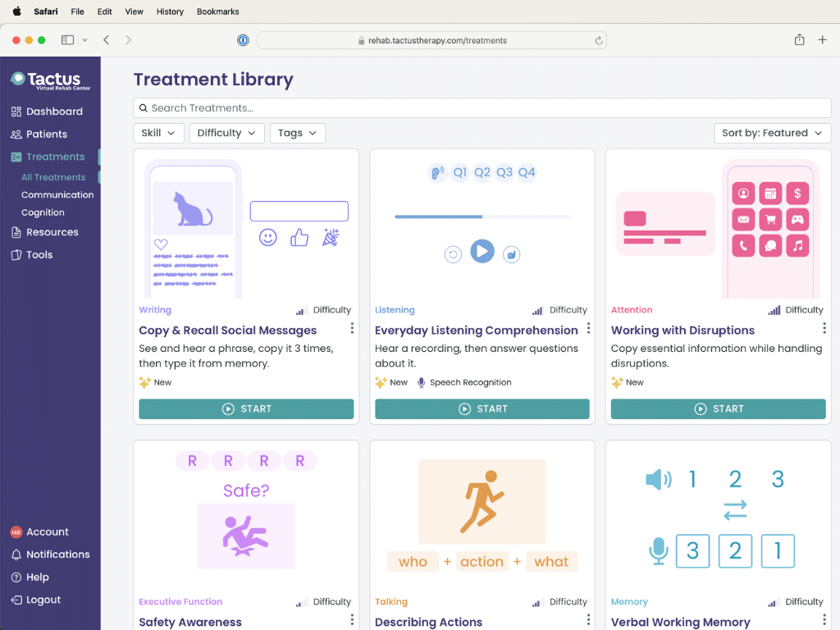Start the Everyday Listening Comprehension treatment
The height and width of the screenshot is (630, 840).
point(482,409)
